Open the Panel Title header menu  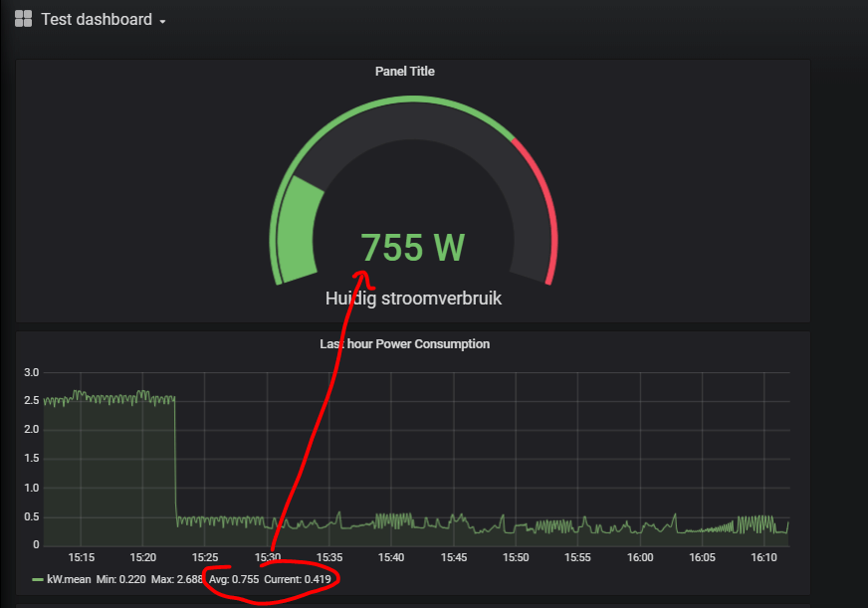[405, 72]
